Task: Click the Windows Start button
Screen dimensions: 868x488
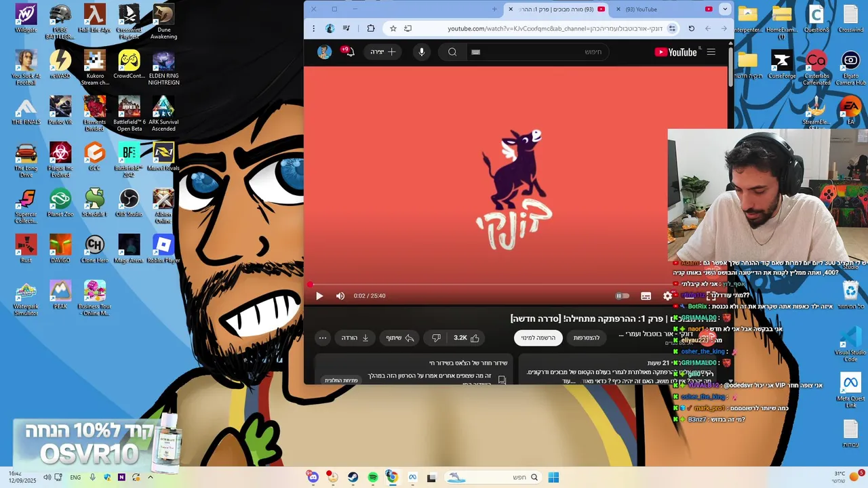Action: click(x=553, y=477)
